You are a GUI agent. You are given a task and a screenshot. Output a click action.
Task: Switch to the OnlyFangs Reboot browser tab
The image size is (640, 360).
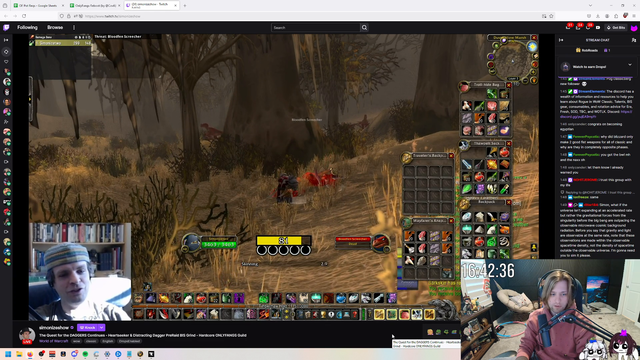tap(94, 5)
